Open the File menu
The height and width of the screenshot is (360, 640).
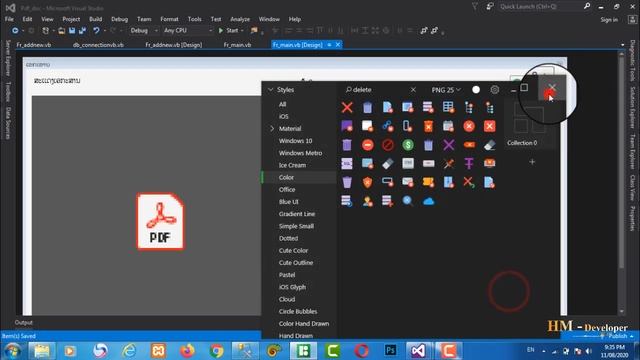(9, 19)
